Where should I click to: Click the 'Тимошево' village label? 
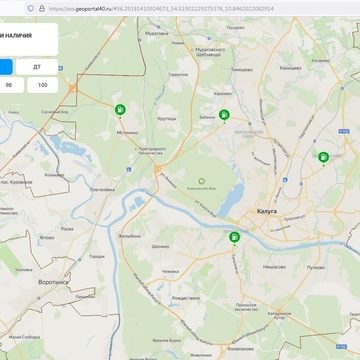click(x=242, y=69)
